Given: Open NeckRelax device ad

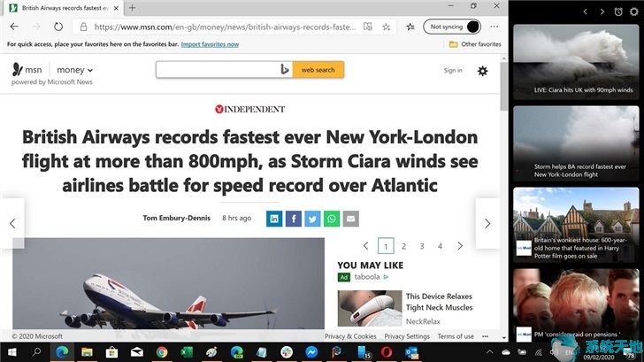Looking at the screenshot, I should coord(405,308).
